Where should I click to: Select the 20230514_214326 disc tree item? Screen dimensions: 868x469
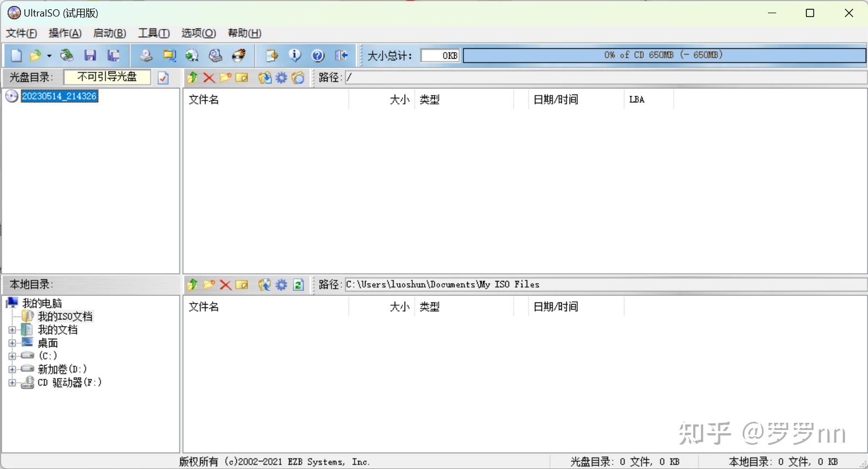point(59,96)
